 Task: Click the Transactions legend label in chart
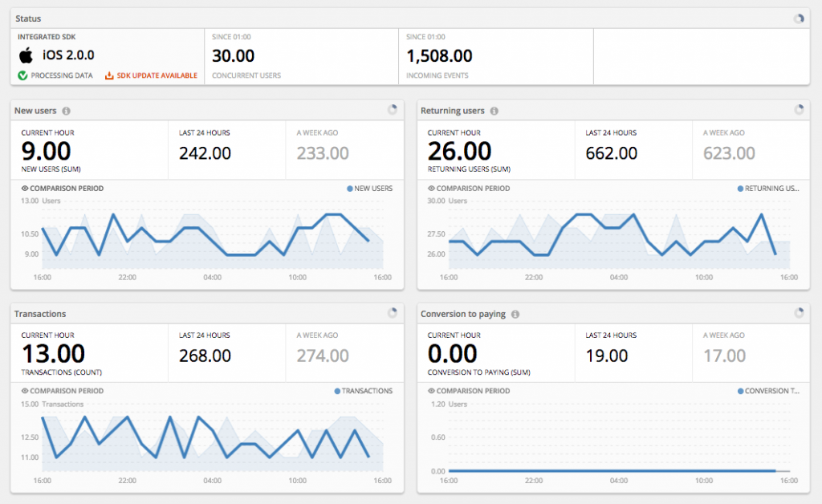pos(367,391)
